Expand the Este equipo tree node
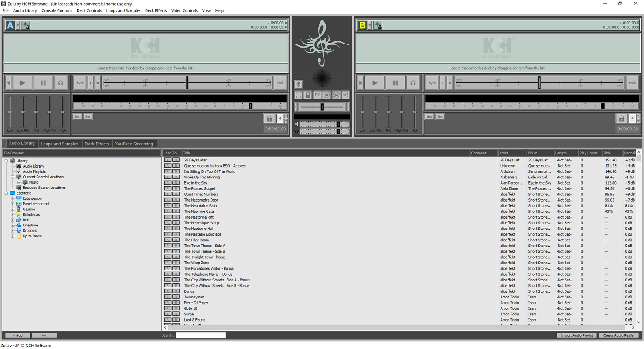Image resolution: width=644 pixels, height=349 pixels. 13,198
